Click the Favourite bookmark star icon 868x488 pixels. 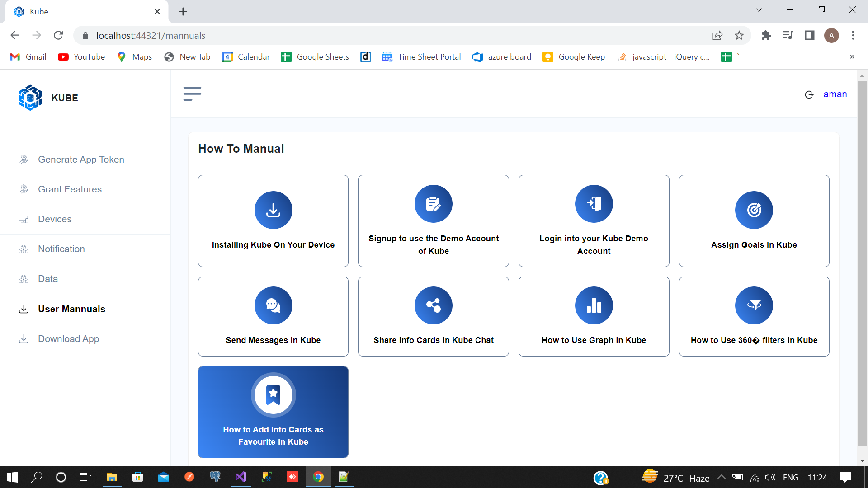(273, 395)
